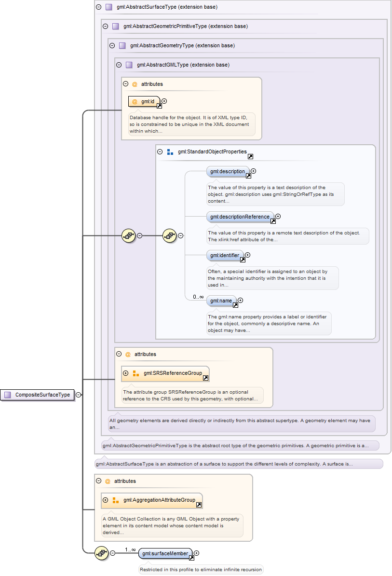This screenshot has height=576, width=392.
Task: Click the outer sequence compositor icon
Action: (128, 236)
